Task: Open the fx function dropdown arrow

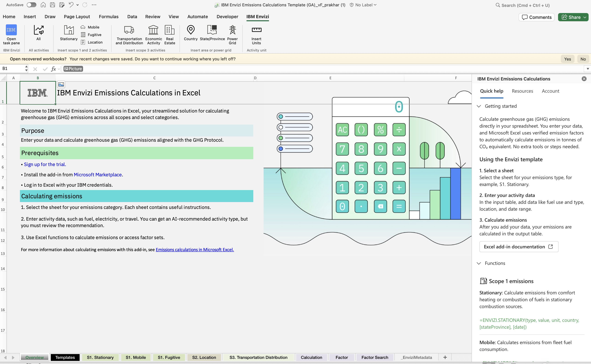Action: coord(59,69)
